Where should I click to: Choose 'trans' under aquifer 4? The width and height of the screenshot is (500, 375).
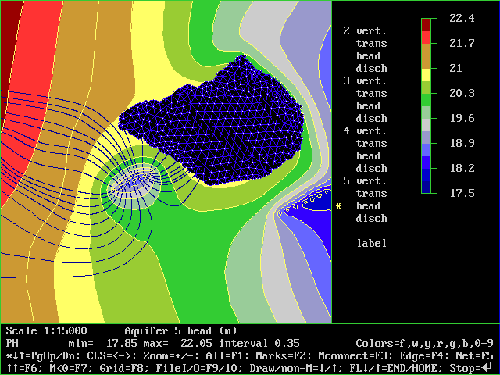coord(371,143)
